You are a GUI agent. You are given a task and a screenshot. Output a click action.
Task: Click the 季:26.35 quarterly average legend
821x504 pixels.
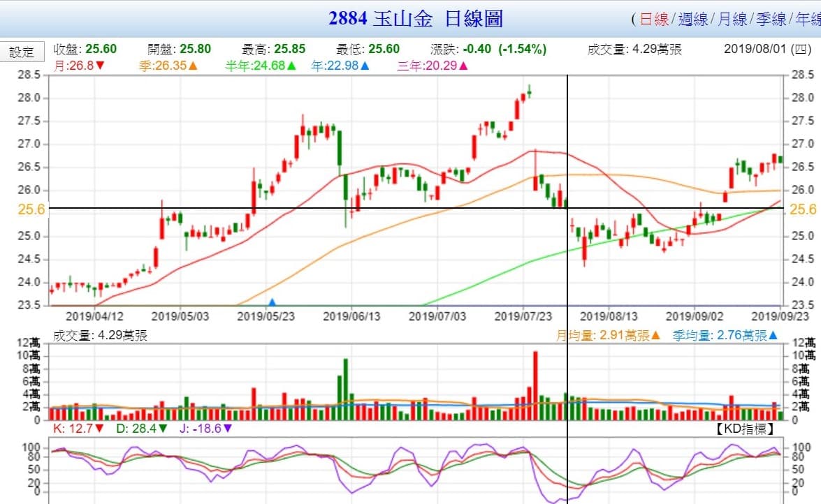click(168, 66)
